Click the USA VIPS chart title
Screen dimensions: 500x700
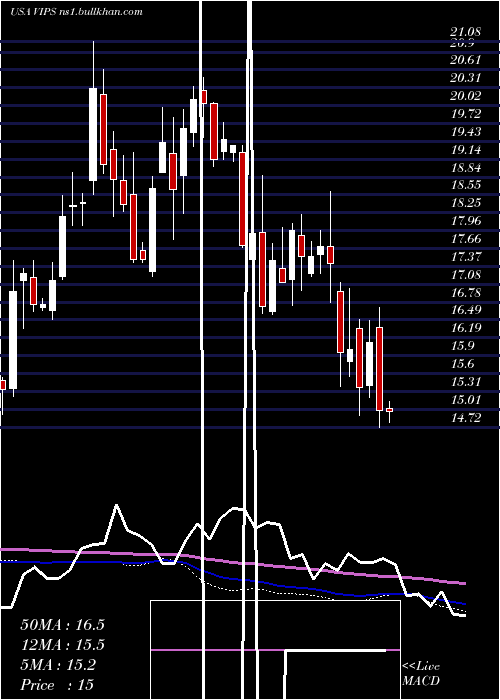[x=77, y=12]
